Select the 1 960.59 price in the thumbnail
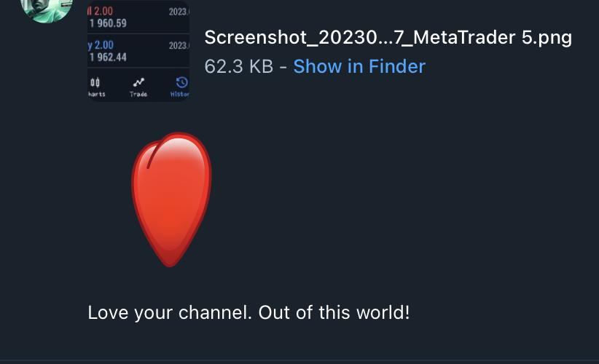Screen dimensions: 599x364 click(x=108, y=23)
